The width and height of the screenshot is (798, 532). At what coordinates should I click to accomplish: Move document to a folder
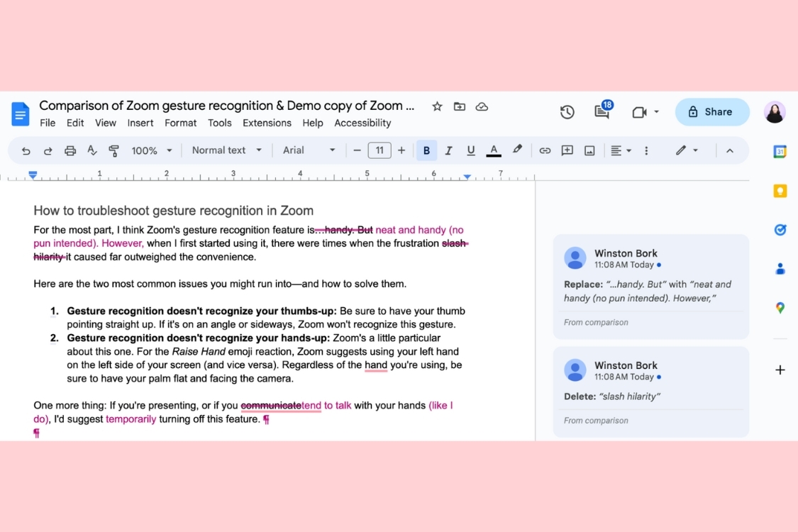tap(460, 106)
